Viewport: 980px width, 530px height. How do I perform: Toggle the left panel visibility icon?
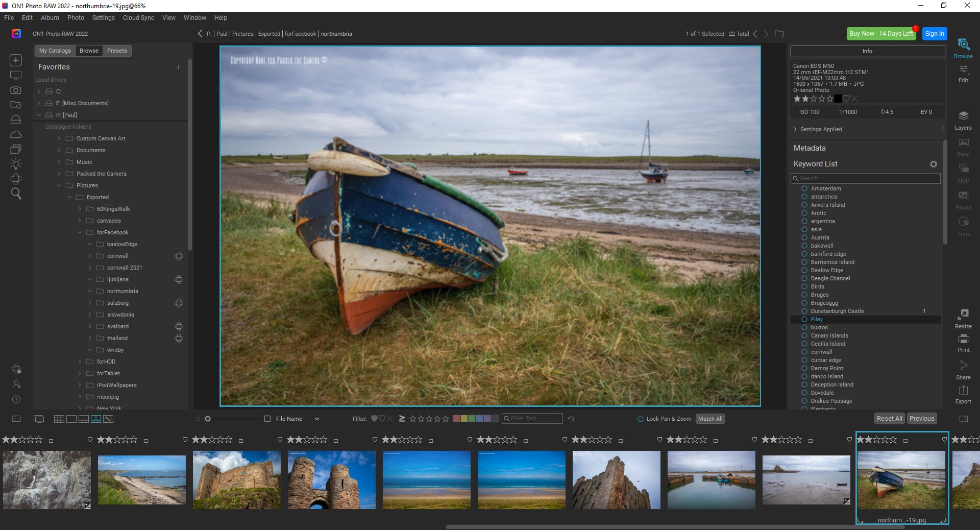click(x=16, y=419)
